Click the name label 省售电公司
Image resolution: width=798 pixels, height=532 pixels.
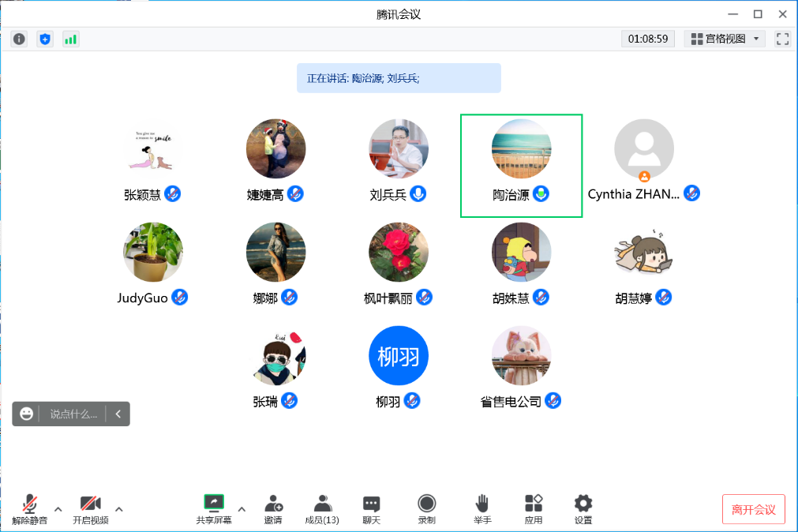coord(511,402)
